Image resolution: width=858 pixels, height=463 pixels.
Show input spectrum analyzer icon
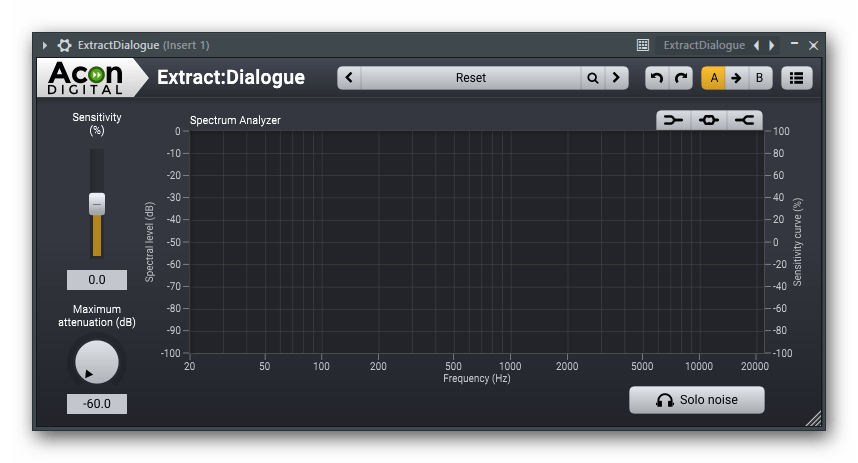point(674,120)
